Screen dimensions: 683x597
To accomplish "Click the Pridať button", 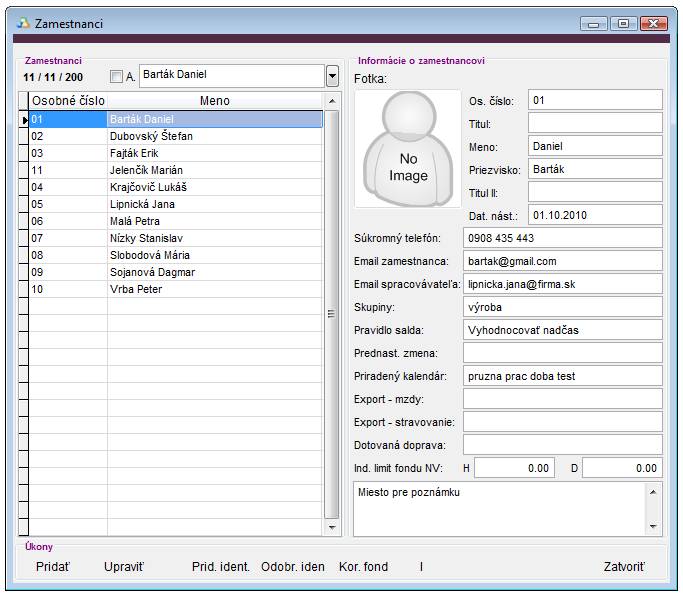I will (x=53, y=567).
